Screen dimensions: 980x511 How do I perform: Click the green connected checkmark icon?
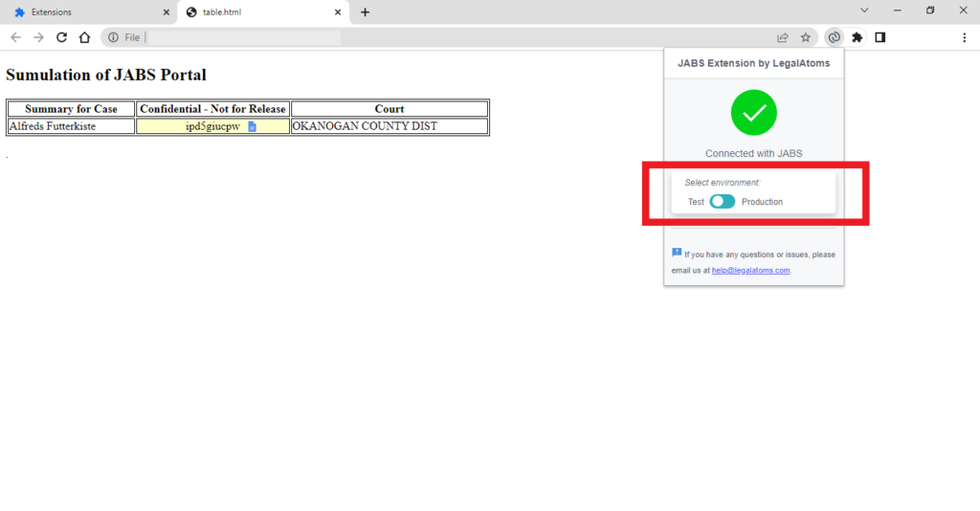(x=754, y=113)
